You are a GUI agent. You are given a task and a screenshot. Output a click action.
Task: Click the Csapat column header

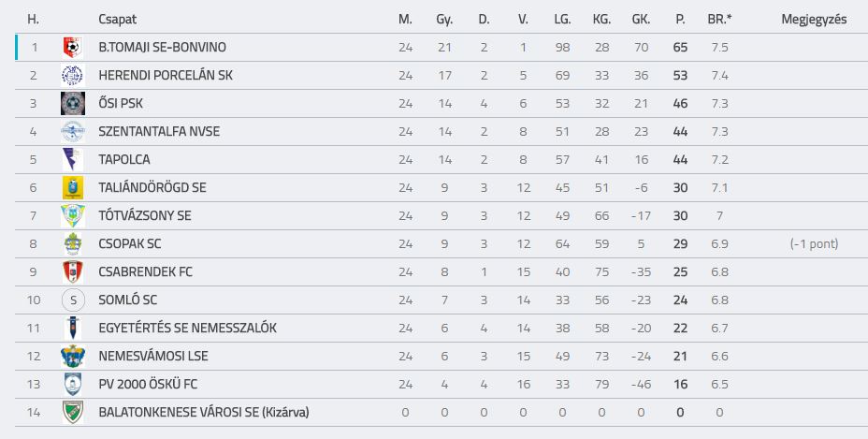tap(117, 20)
